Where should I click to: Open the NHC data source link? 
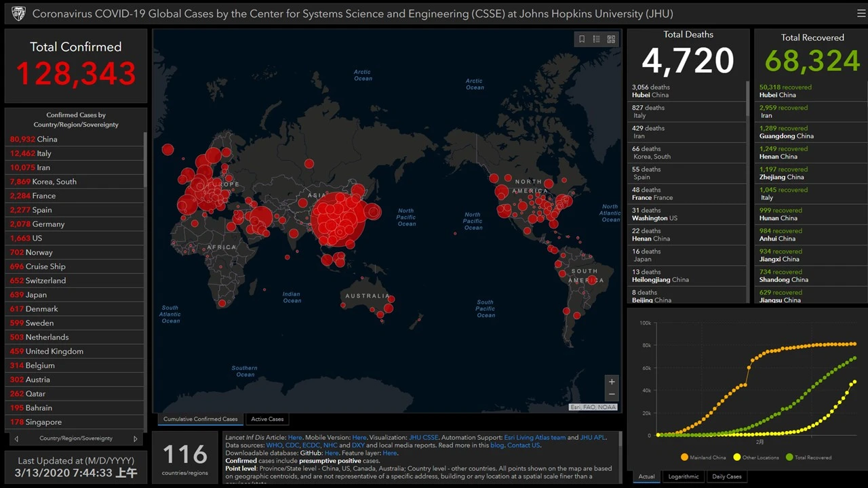click(x=330, y=445)
